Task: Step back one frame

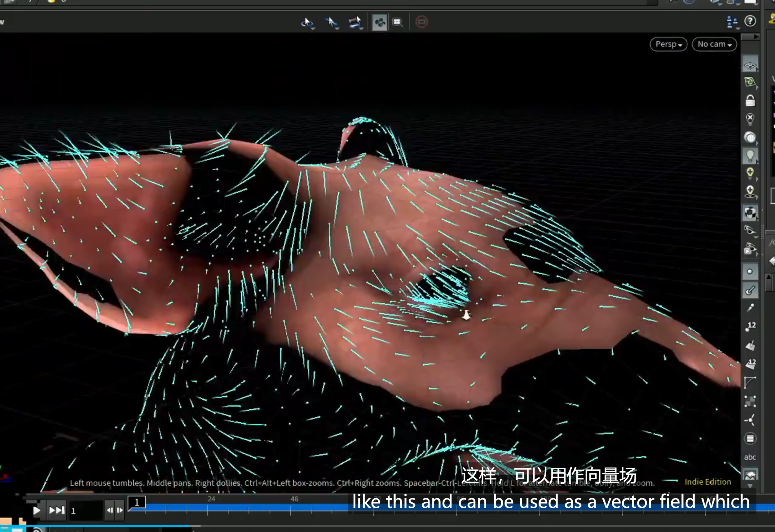Action: coord(110,510)
